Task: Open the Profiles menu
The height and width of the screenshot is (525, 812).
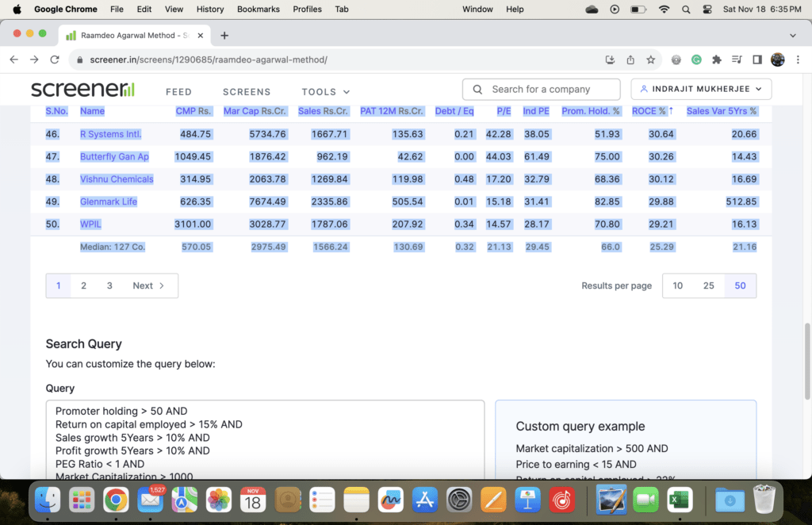Action: click(307, 10)
